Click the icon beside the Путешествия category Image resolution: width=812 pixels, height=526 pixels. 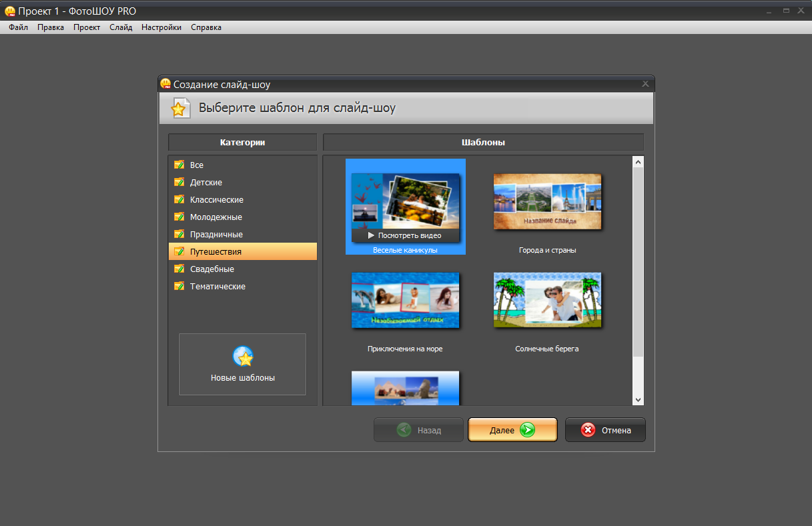tap(179, 251)
